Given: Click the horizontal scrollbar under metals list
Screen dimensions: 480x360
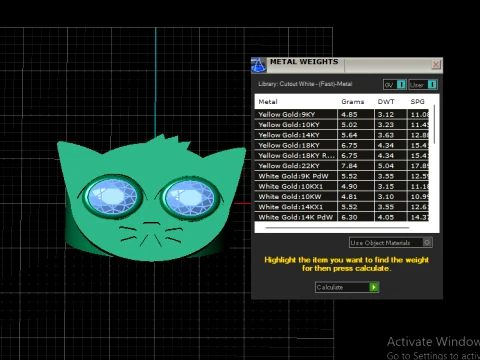Looking at the screenshot, I should point(337,228).
